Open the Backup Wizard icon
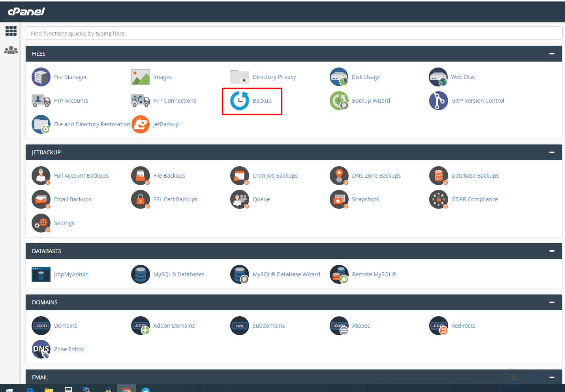This screenshot has width=565, height=392. click(x=339, y=101)
